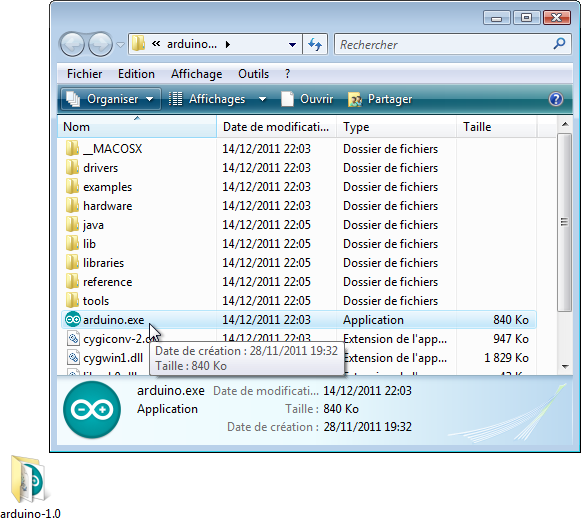
Task: Select the java folder icon
Action: pos(73,224)
